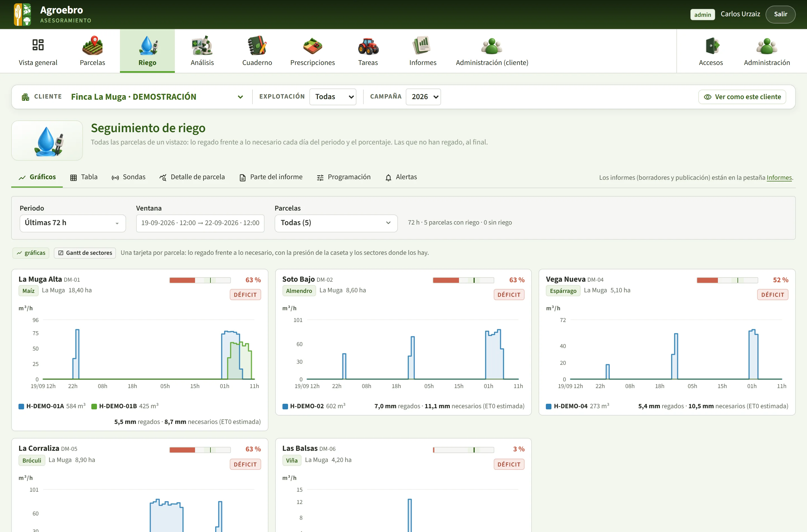
Task: Open Cuaderno notebook icon
Action: coord(257,45)
